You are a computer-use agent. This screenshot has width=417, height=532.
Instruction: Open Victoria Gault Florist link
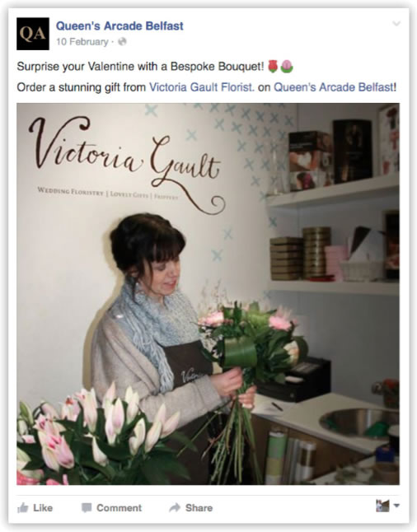pyautogui.click(x=202, y=87)
